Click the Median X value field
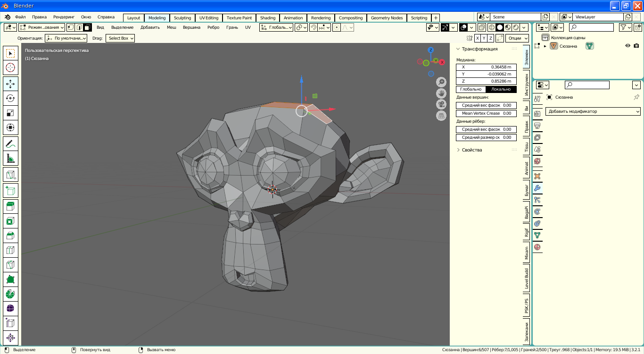 click(486, 67)
